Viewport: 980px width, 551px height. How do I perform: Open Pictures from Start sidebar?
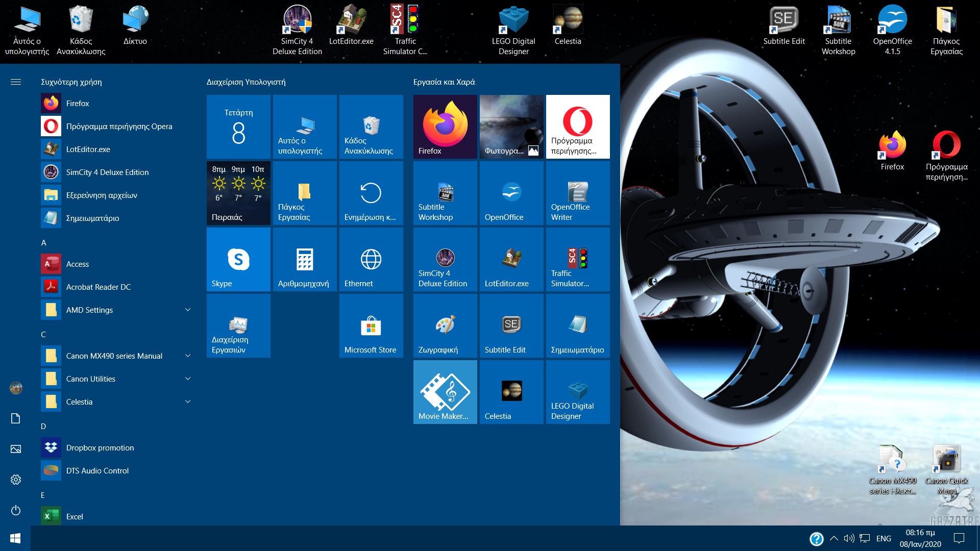tap(16, 449)
